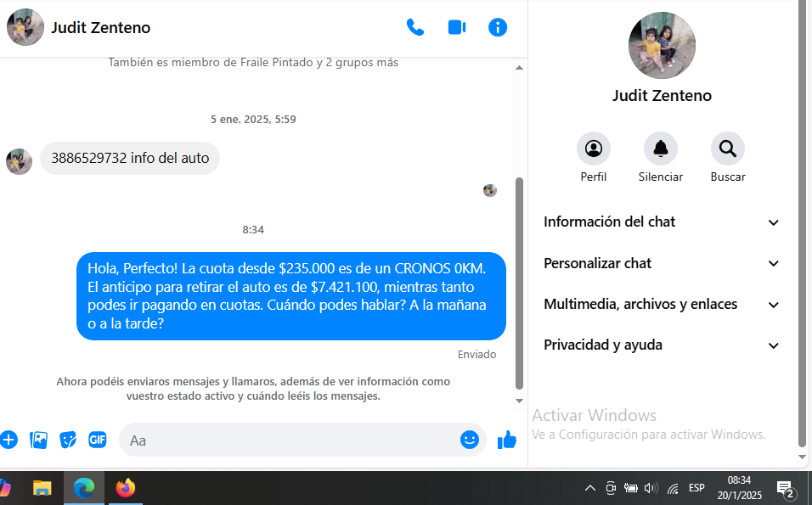Open the plus more actions menu
812x505 pixels.
click(x=8, y=440)
